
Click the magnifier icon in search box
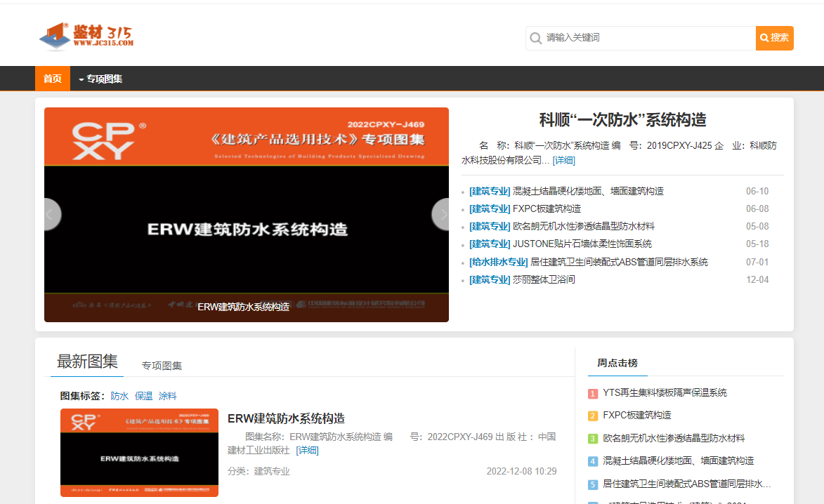535,39
